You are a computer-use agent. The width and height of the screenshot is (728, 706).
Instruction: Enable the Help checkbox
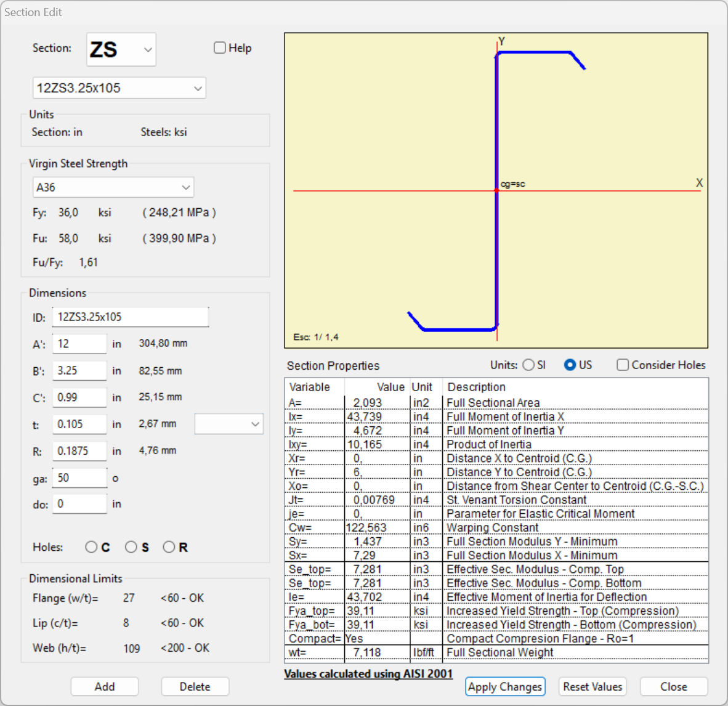(220, 48)
